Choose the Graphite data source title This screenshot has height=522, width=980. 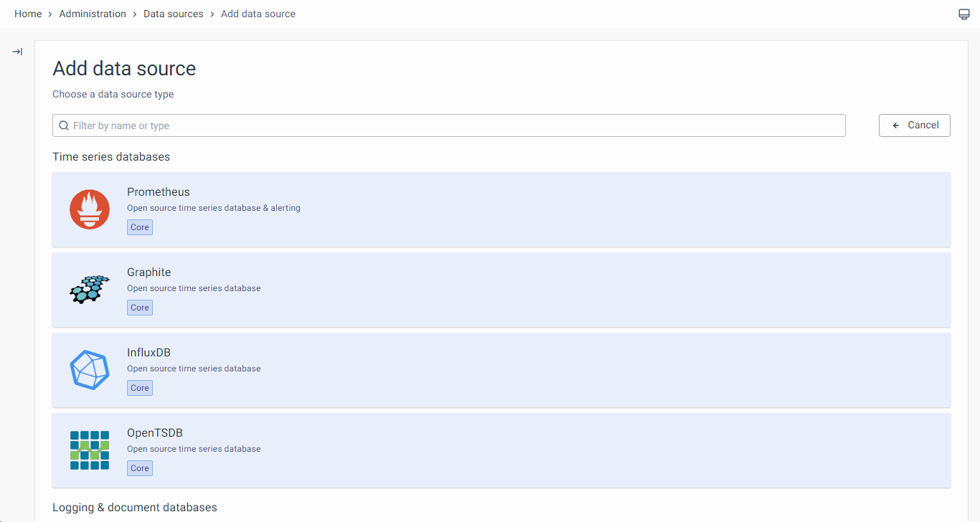click(x=149, y=272)
